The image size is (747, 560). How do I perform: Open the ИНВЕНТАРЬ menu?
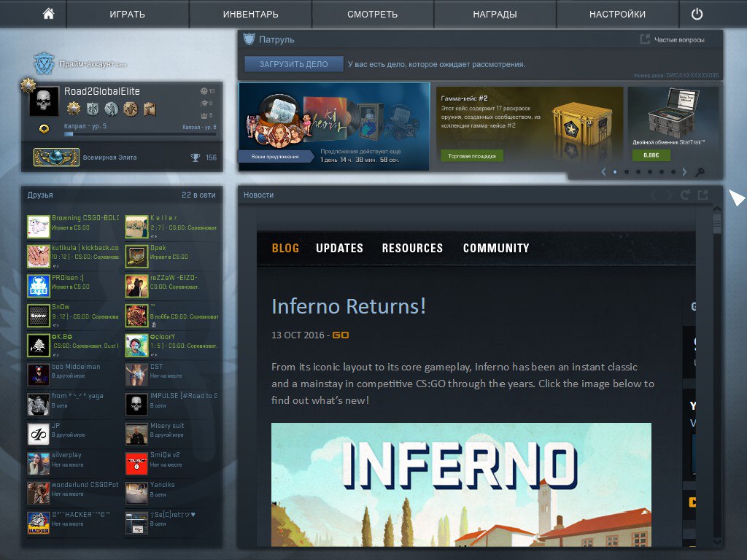(251, 15)
